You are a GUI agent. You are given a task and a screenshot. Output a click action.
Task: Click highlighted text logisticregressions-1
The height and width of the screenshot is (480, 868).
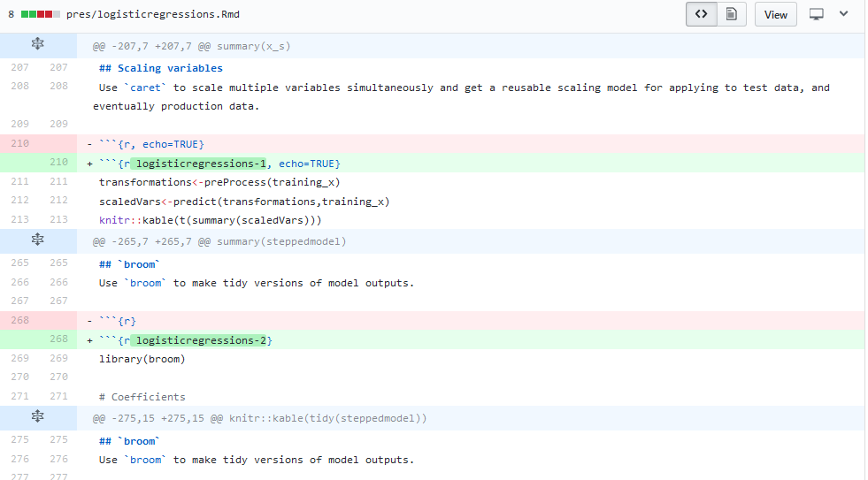tap(201, 164)
